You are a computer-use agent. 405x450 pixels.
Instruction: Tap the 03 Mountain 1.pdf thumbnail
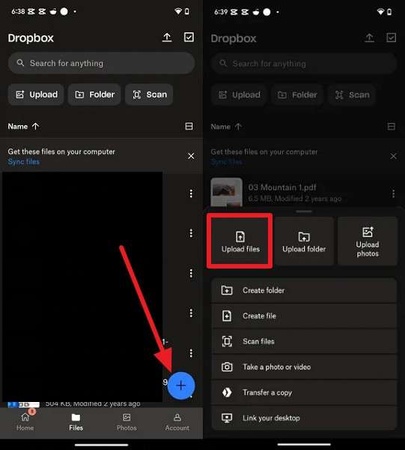(x=227, y=193)
